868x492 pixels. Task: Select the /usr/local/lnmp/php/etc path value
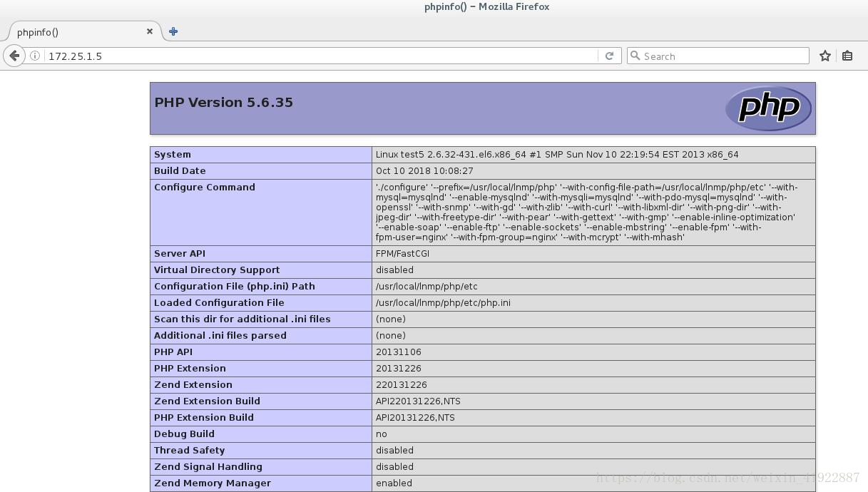(427, 286)
